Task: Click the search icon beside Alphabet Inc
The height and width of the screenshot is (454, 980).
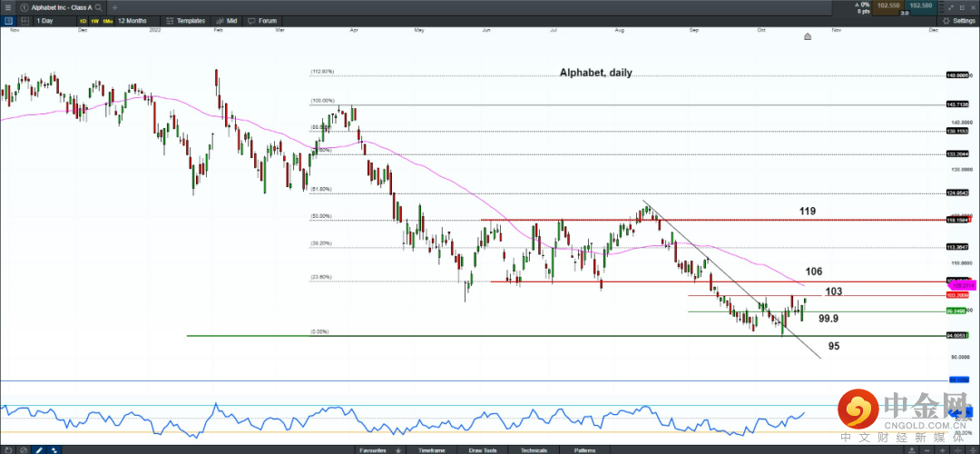Action: pyautogui.click(x=98, y=6)
